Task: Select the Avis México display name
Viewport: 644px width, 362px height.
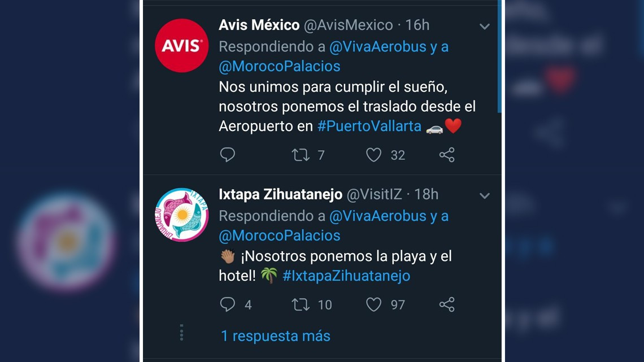Action: coord(259,25)
